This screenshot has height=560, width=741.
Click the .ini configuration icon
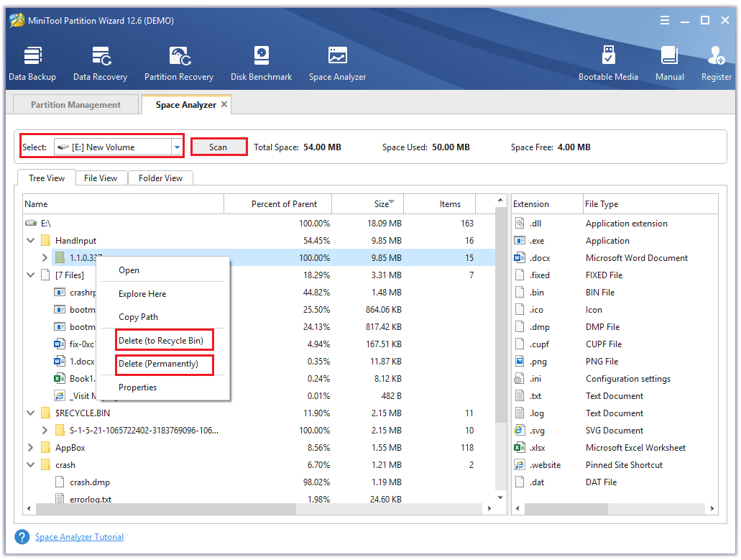click(520, 379)
